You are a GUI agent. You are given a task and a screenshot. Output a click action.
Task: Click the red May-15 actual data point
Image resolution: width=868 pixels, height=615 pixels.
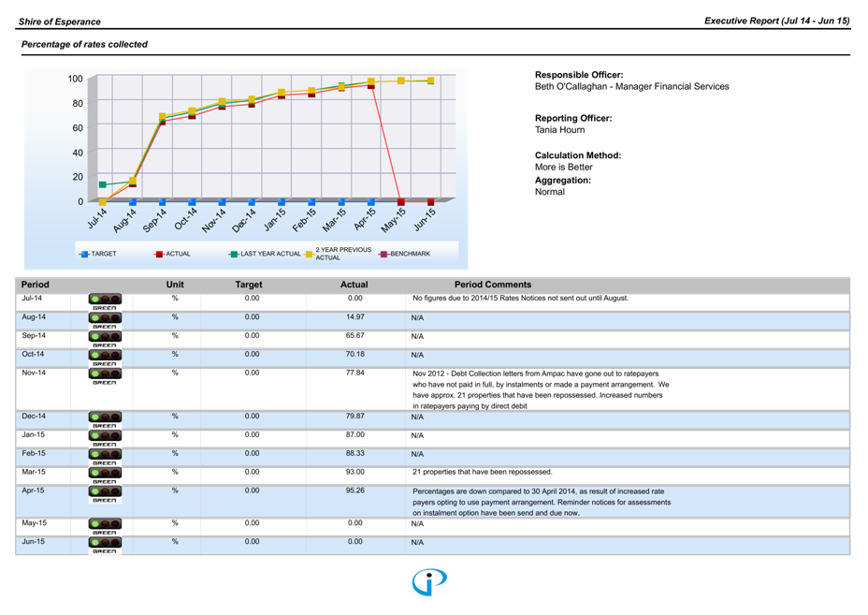[x=400, y=202]
